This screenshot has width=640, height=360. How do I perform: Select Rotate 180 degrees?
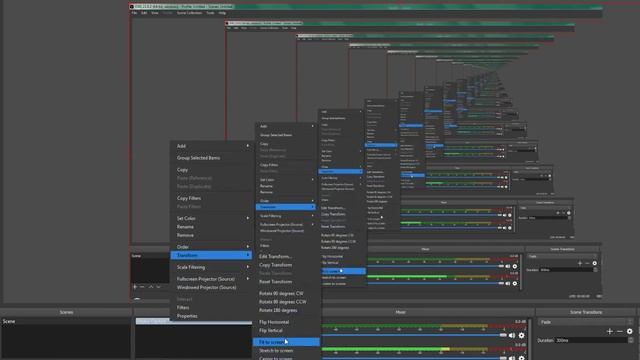(x=278, y=310)
